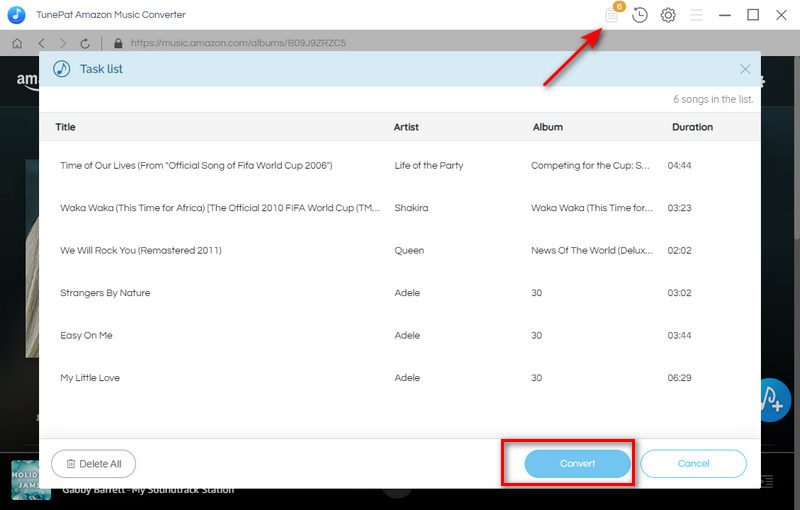
Task: Cancel the task list dialog
Action: coord(693,464)
